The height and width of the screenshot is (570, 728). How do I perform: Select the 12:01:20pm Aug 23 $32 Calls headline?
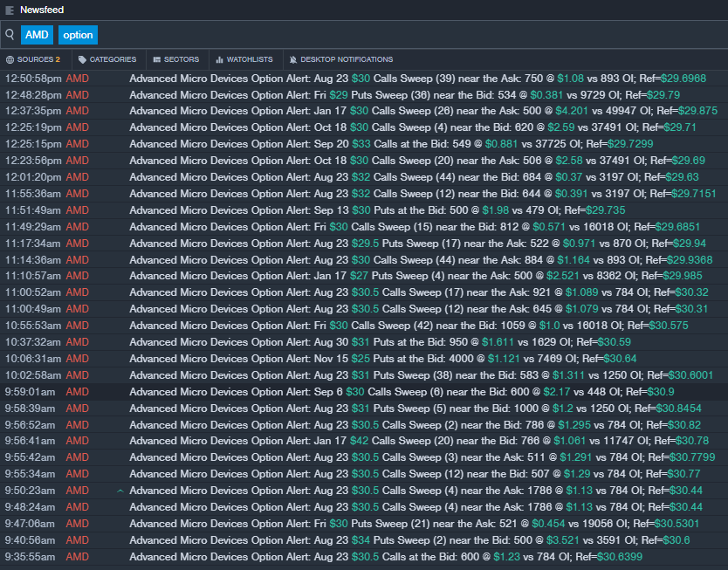pos(414,177)
